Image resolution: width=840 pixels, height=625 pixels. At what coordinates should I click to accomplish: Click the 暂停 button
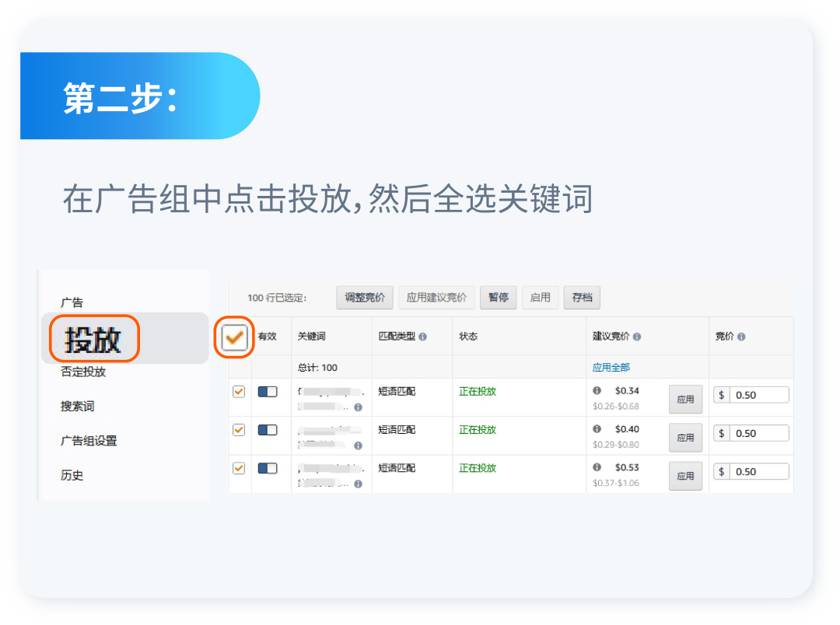click(x=499, y=298)
